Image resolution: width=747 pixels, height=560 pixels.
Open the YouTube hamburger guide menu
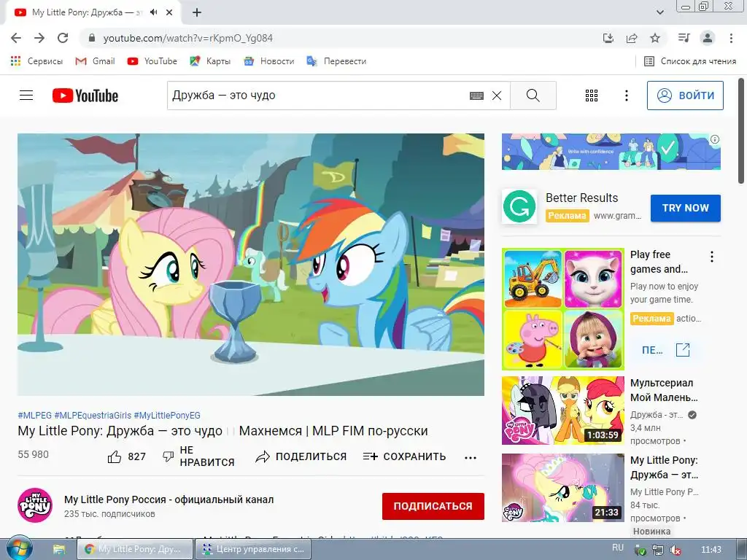coord(26,96)
